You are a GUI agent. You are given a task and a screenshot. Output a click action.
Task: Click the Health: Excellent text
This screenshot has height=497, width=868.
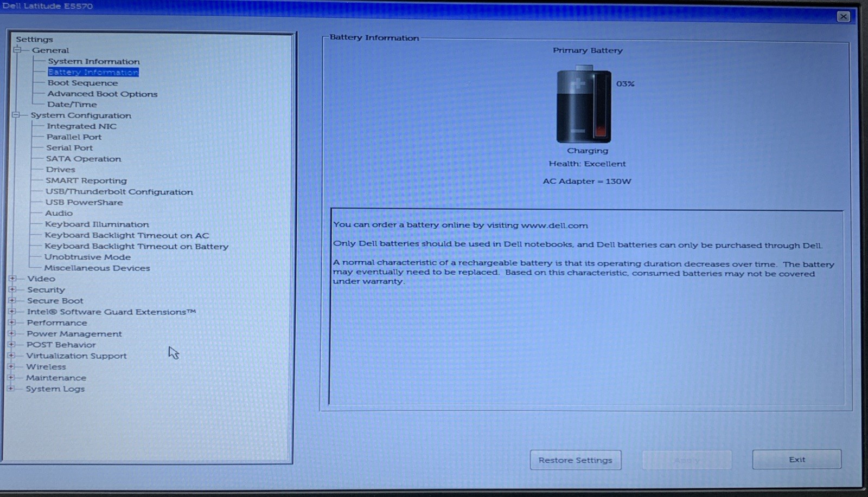pos(587,164)
